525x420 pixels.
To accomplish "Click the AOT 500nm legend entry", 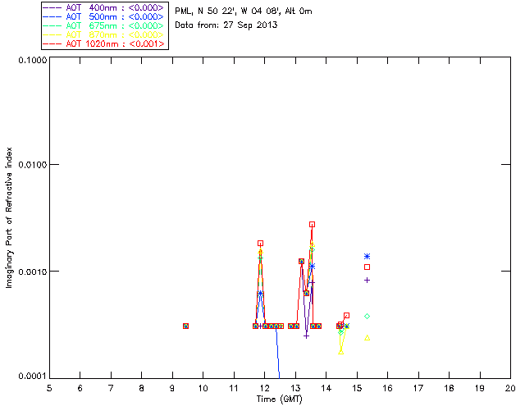I will coord(103,16).
